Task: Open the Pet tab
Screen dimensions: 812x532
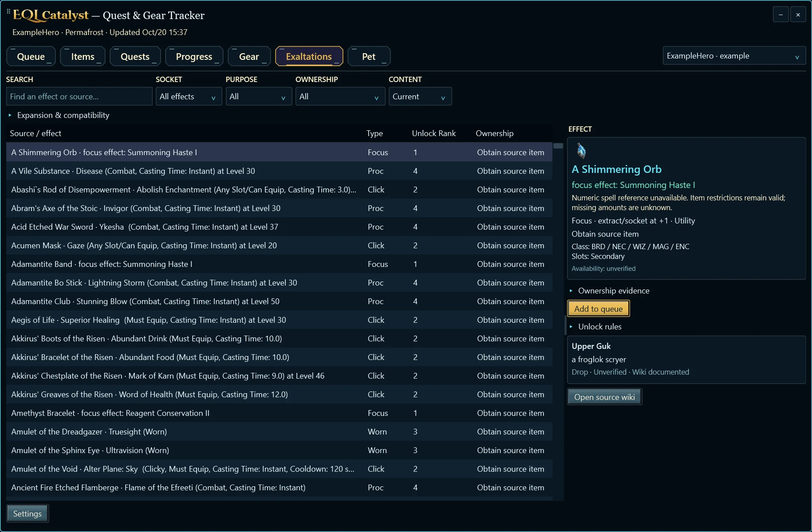Action: pyautogui.click(x=369, y=56)
